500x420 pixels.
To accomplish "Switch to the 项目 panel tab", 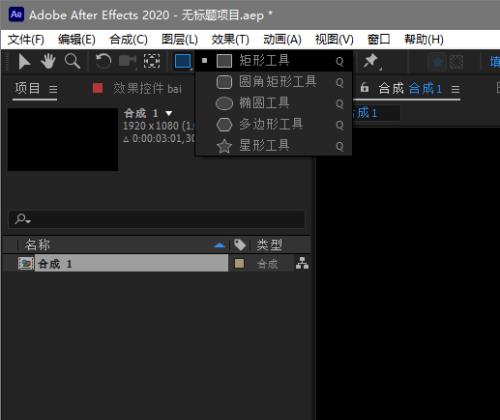I will [x=27, y=89].
